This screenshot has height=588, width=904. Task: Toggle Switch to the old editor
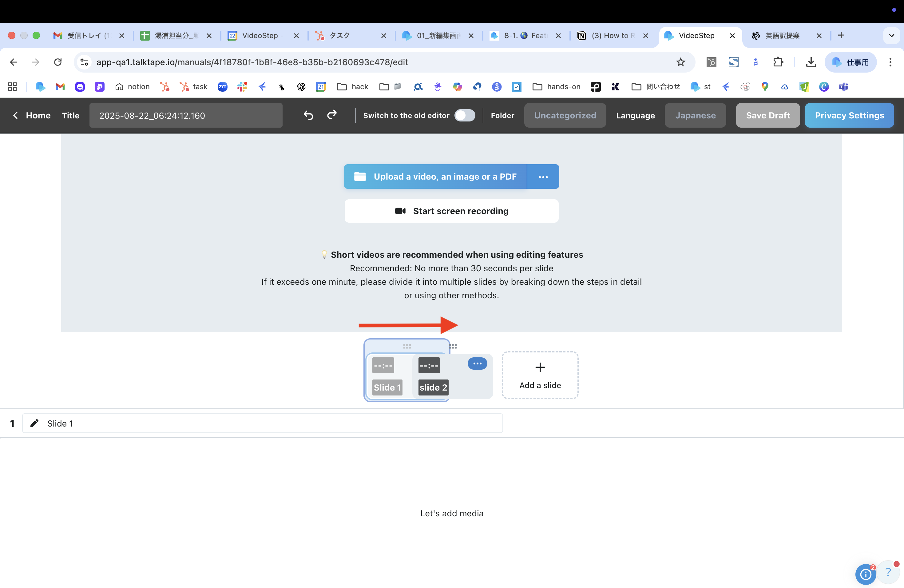coord(465,115)
